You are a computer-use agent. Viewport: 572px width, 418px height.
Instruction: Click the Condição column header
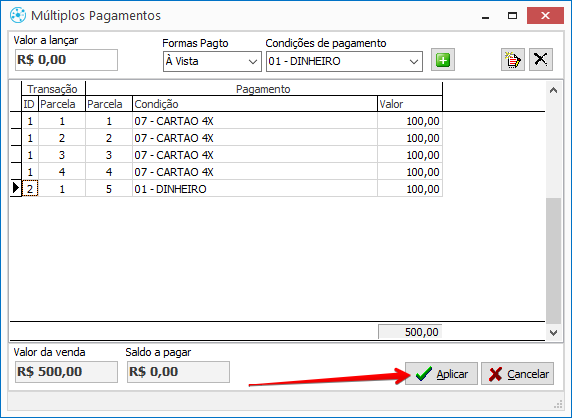point(255,104)
